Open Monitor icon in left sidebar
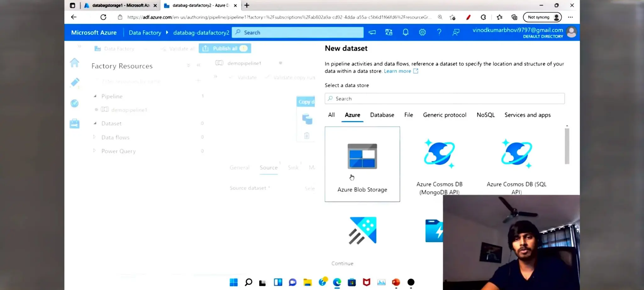 [75, 103]
